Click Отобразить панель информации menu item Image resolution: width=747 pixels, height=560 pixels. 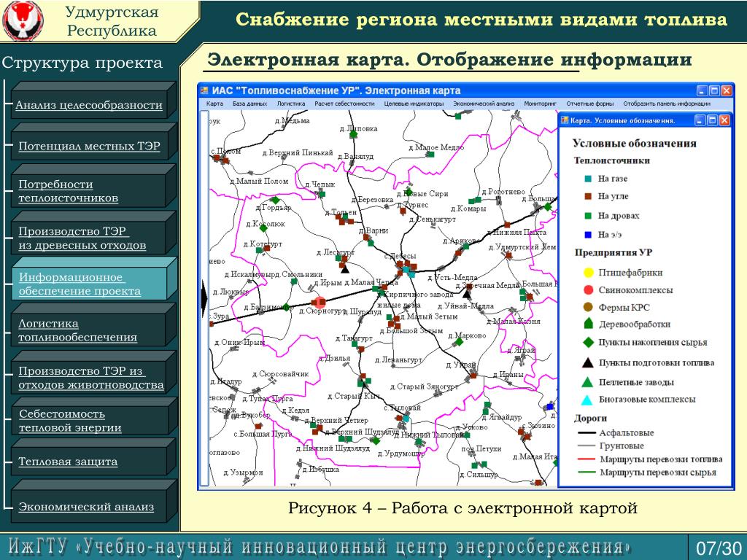click(x=667, y=104)
